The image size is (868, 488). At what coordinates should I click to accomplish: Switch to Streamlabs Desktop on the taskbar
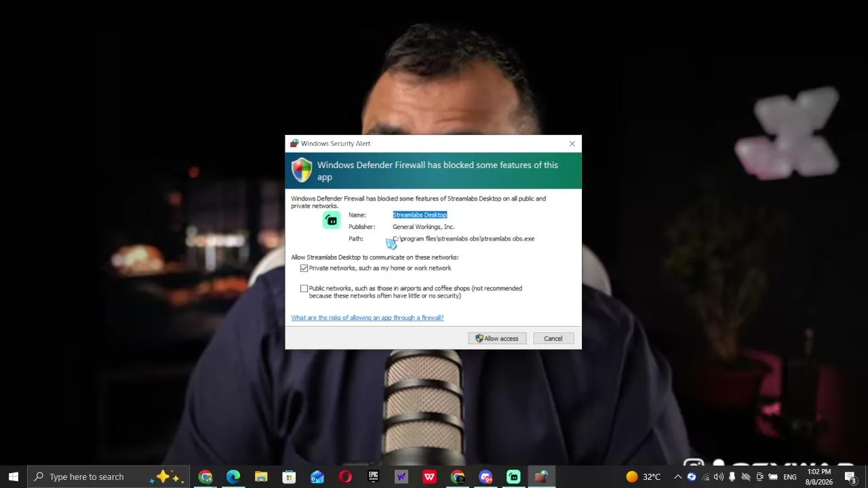[513, 476]
